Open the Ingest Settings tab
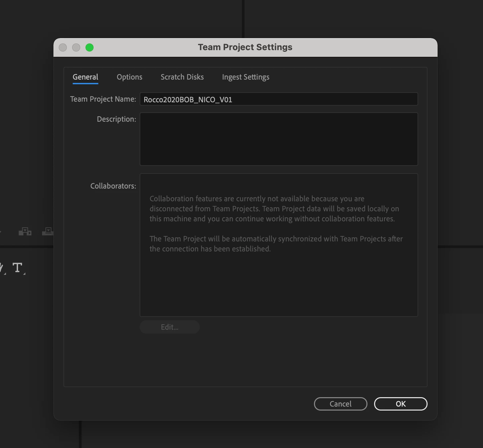This screenshot has height=448, width=483. pos(246,77)
